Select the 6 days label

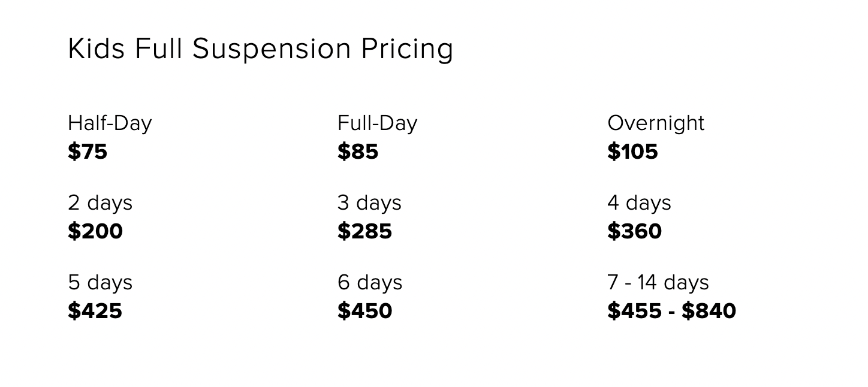click(x=370, y=283)
